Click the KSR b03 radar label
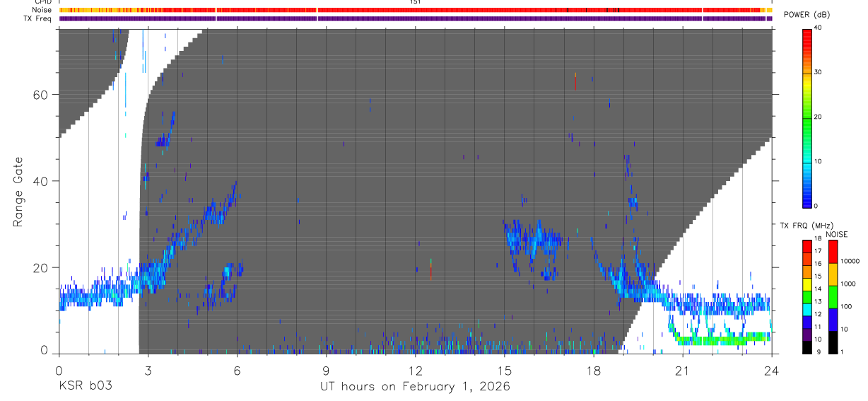Viewport: 868px width, 401px height. tap(86, 386)
